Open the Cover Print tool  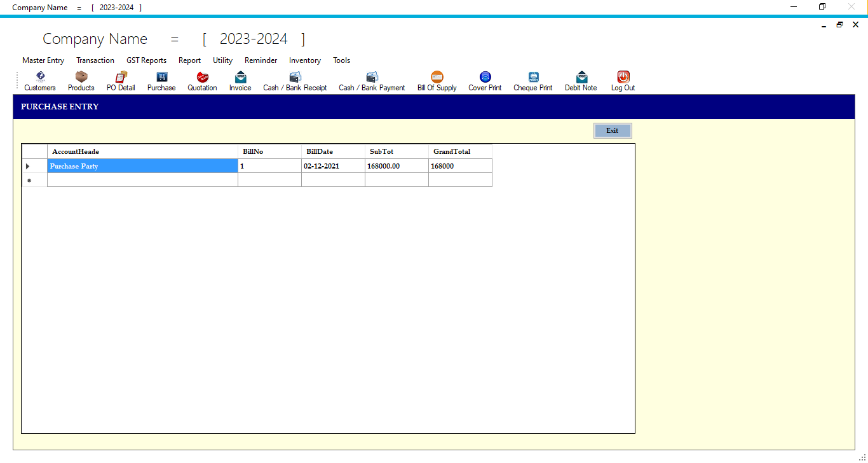click(484, 81)
